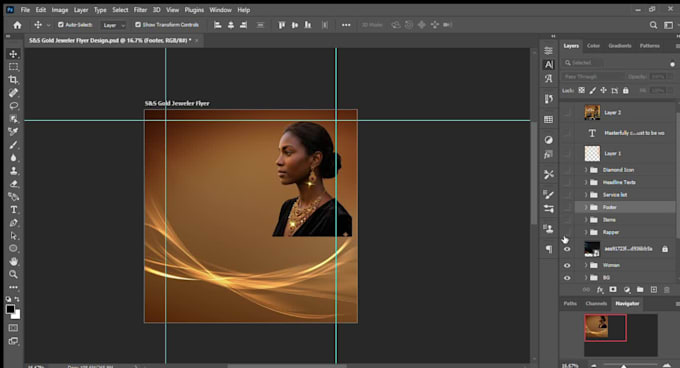Screen dimensions: 680x368
Task: Select the Clone Stamp tool
Action: 13,171
